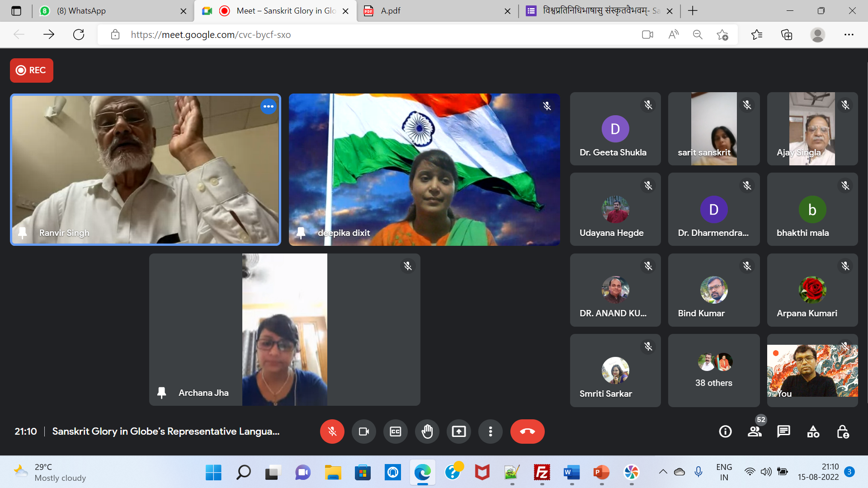Show the participants list
Viewport: 868px width, 488px height.
pos(754,432)
